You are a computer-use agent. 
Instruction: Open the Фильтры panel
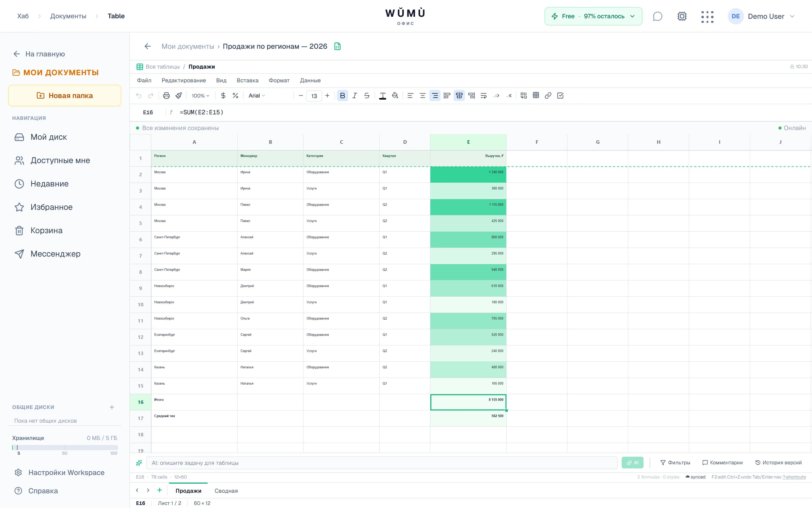[x=675, y=463]
